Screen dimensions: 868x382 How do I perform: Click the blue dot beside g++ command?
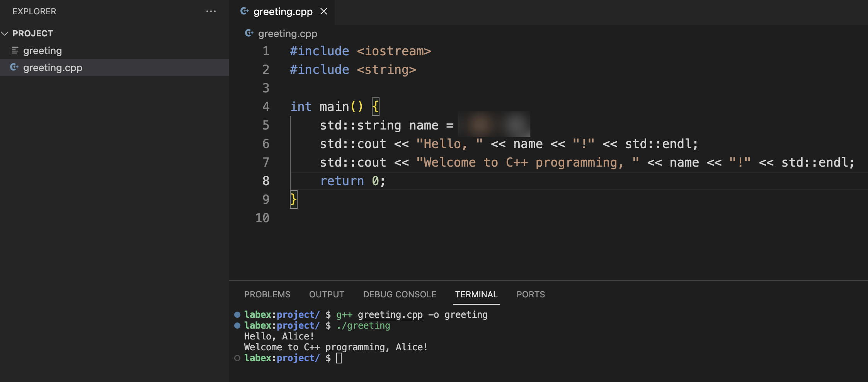click(x=237, y=314)
